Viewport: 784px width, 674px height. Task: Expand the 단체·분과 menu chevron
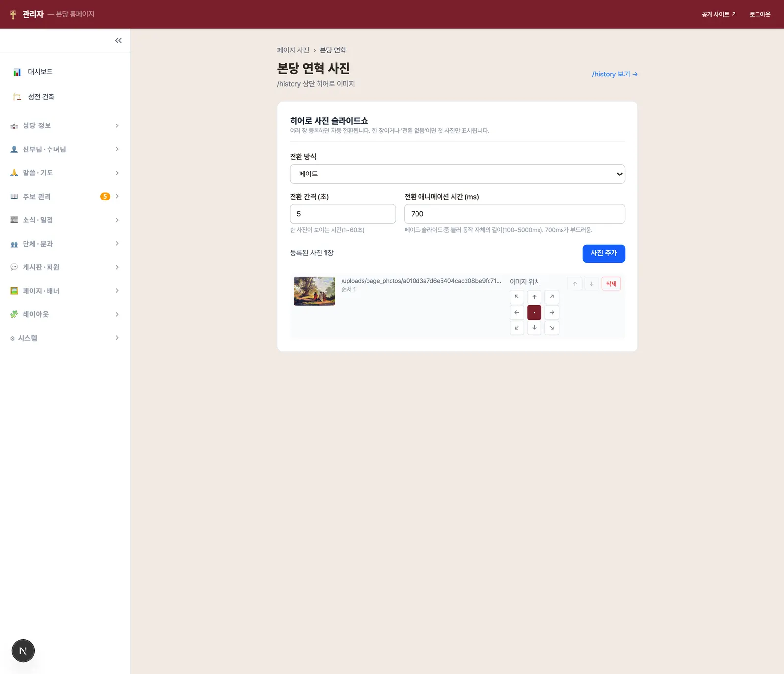point(117,244)
